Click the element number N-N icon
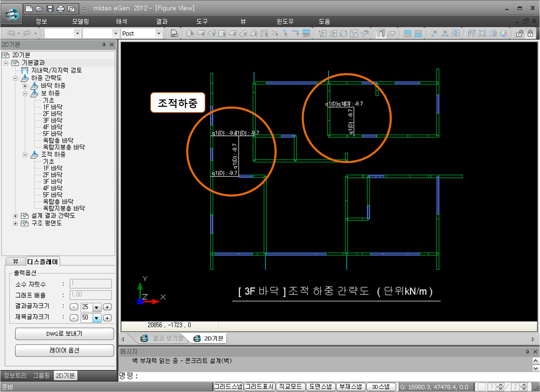540x392 pixels. tap(445, 33)
